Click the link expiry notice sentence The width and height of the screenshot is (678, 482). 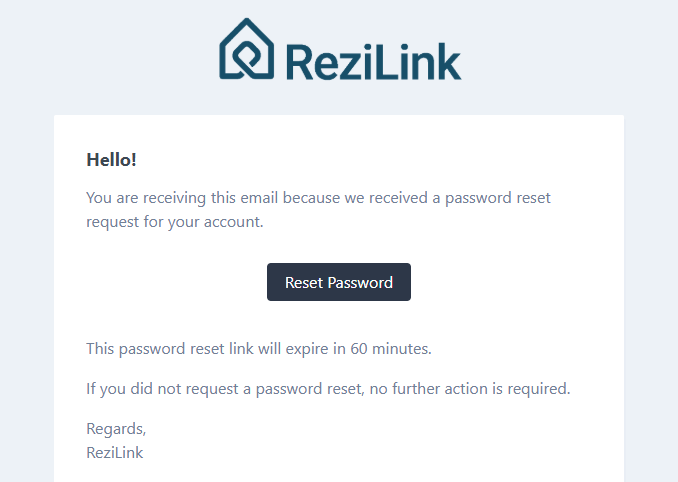click(258, 349)
